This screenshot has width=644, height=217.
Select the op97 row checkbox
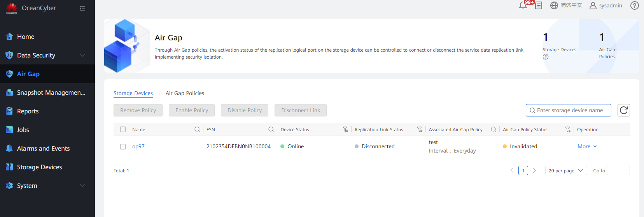coord(123,147)
